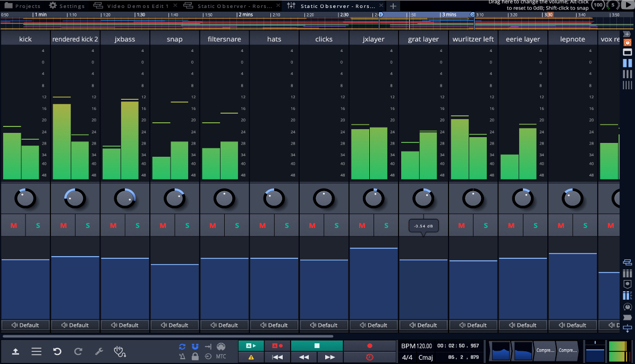Click the shield record-arm icon in sidebar
The width and height of the screenshot is (635, 364).
pos(628,284)
